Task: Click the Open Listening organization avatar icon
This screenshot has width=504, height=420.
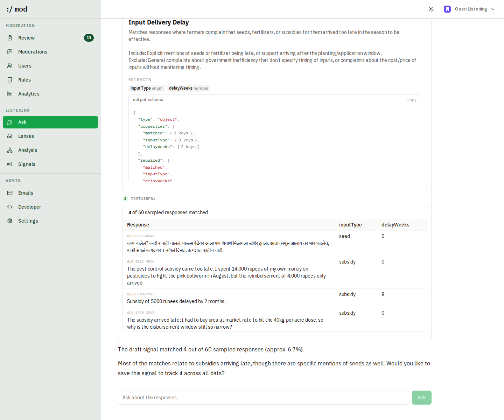Action: tap(447, 9)
